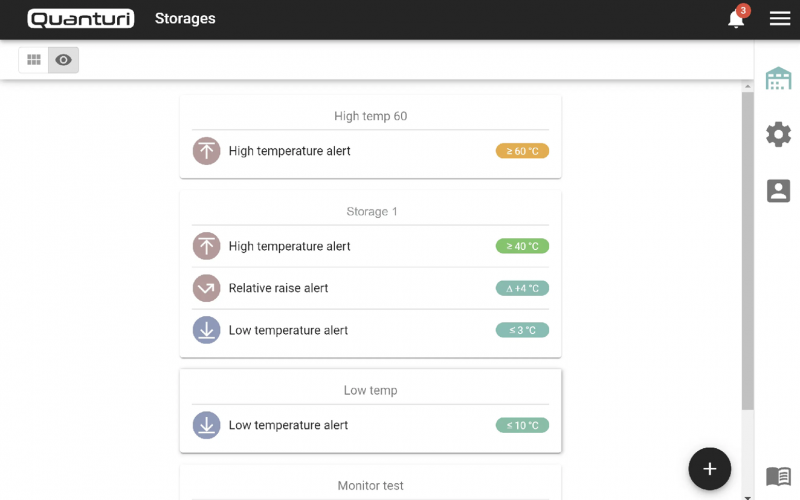Viewport: 800px width, 500px height.
Task: Click High temp 60 alert arrow icon
Action: coord(206,151)
